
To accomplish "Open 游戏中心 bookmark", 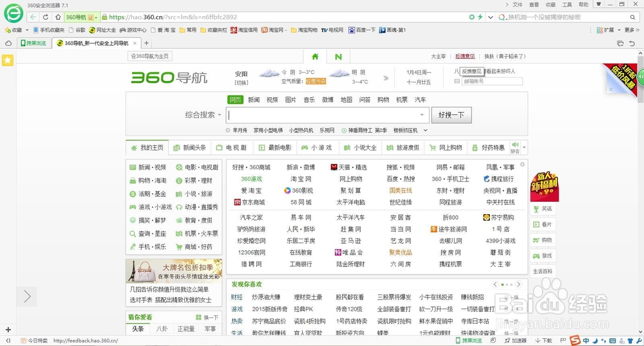I will pyautogui.click(x=133, y=30).
